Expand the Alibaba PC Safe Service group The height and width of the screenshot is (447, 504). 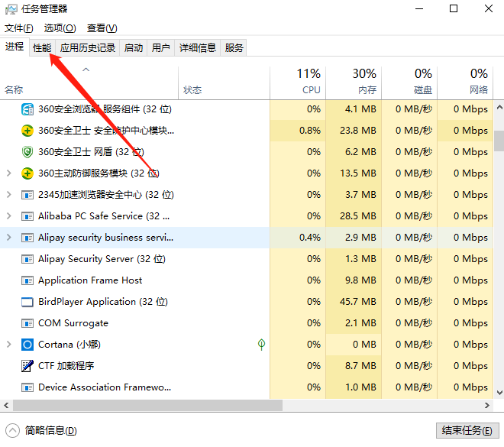(8, 216)
